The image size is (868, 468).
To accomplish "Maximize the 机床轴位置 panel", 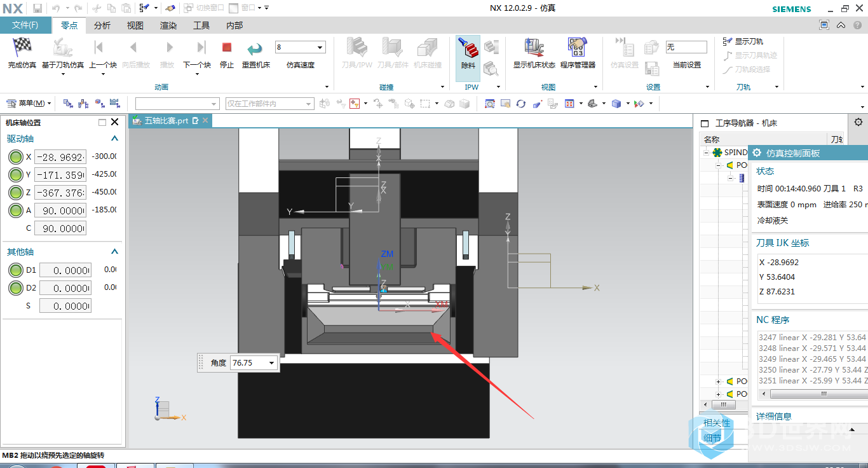I will tap(102, 122).
